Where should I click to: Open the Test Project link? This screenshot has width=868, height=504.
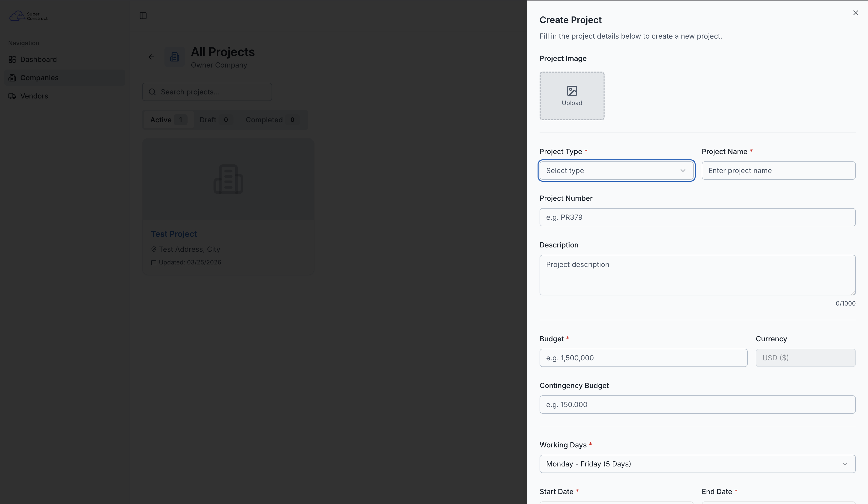[x=174, y=234]
